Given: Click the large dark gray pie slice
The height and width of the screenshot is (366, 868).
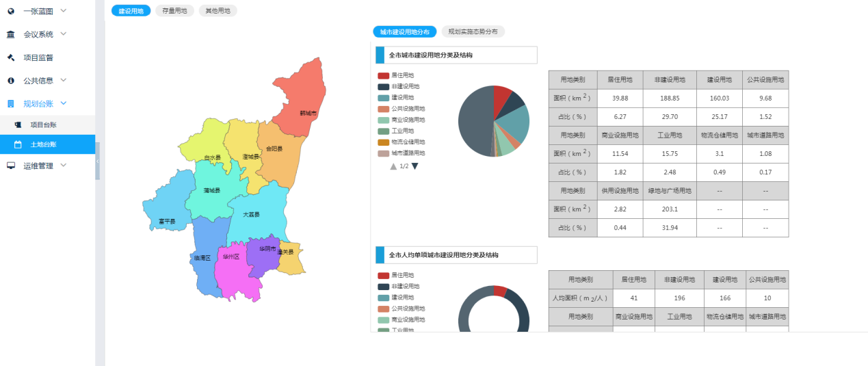Looking at the screenshot, I should pyautogui.click(x=473, y=123).
